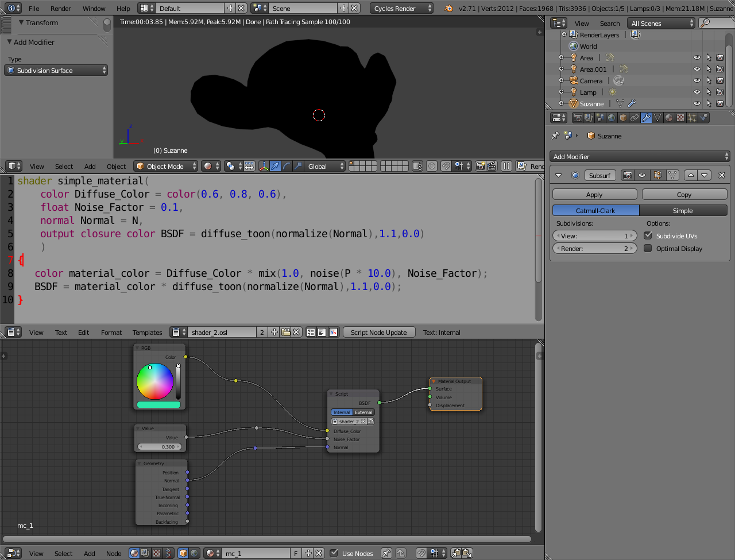Screen dimensions: 735x560
Task: Open Global transform orientation dropdown
Action: point(325,166)
